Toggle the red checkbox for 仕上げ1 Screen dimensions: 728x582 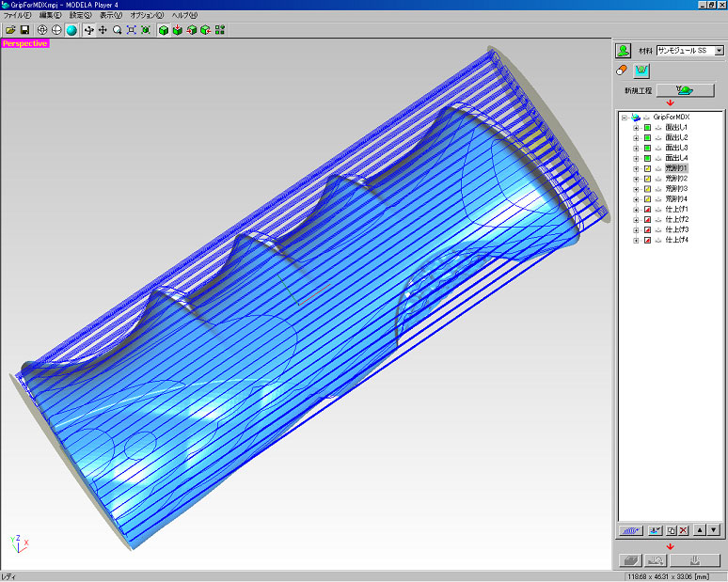tap(647, 210)
